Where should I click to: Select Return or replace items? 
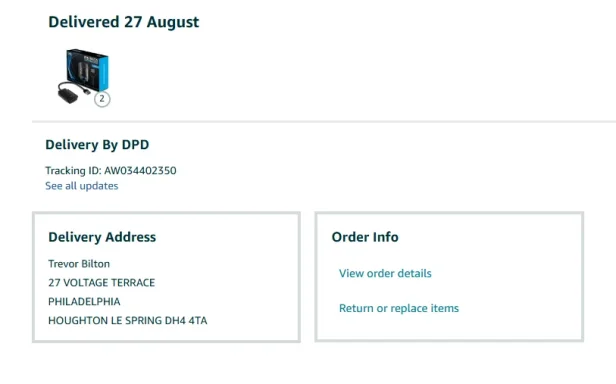pos(399,308)
